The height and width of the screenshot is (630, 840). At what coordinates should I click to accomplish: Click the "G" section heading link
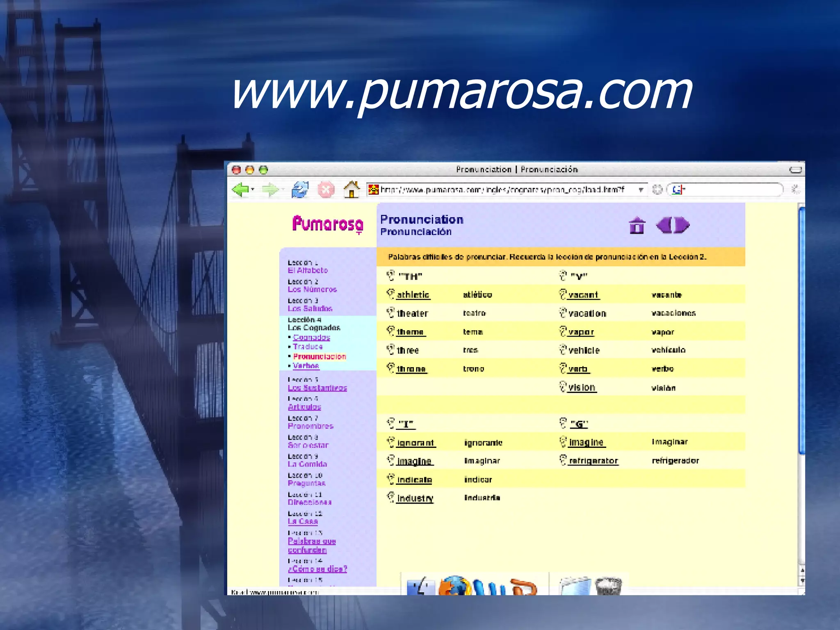click(579, 424)
